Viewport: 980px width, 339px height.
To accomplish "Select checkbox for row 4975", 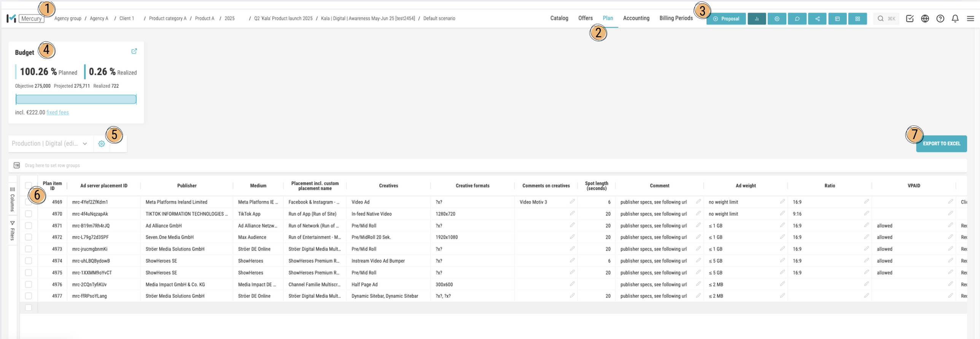I will (x=28, y=272).
